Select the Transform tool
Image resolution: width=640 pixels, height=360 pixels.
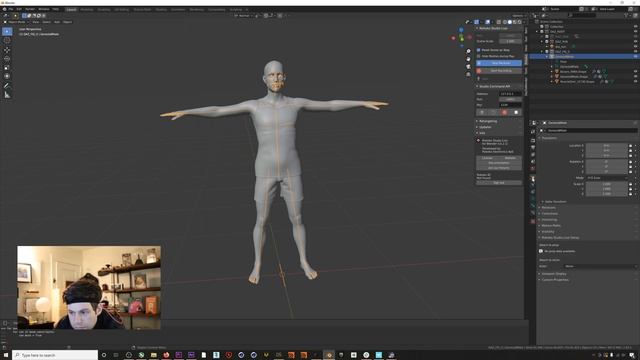point(7,76)
